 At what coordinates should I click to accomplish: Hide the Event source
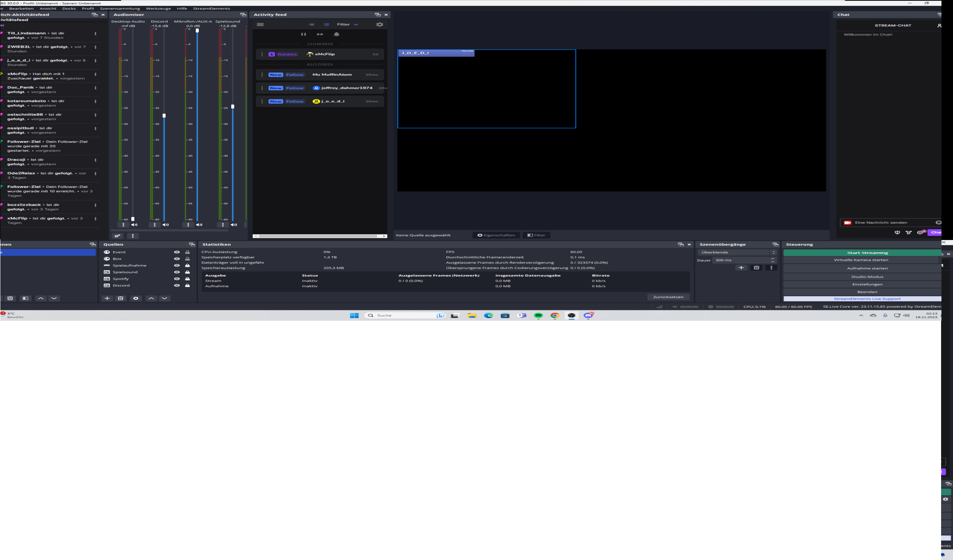(176, 252)
